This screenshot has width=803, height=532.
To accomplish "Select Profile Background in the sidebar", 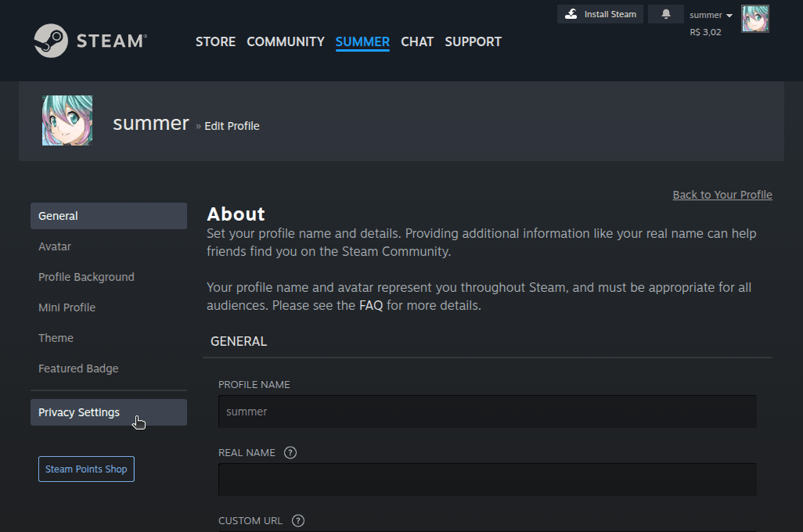I will click(86, 276).
